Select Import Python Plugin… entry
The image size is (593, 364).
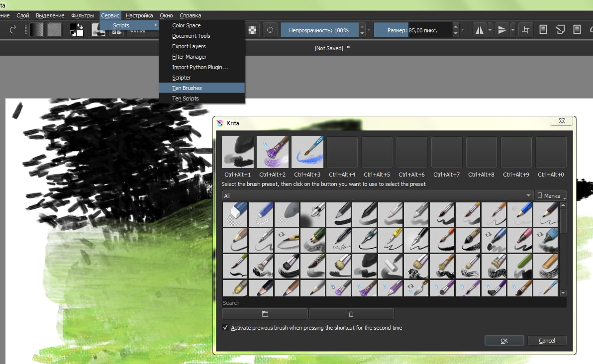pyautogui.click(x=201, y=67)
